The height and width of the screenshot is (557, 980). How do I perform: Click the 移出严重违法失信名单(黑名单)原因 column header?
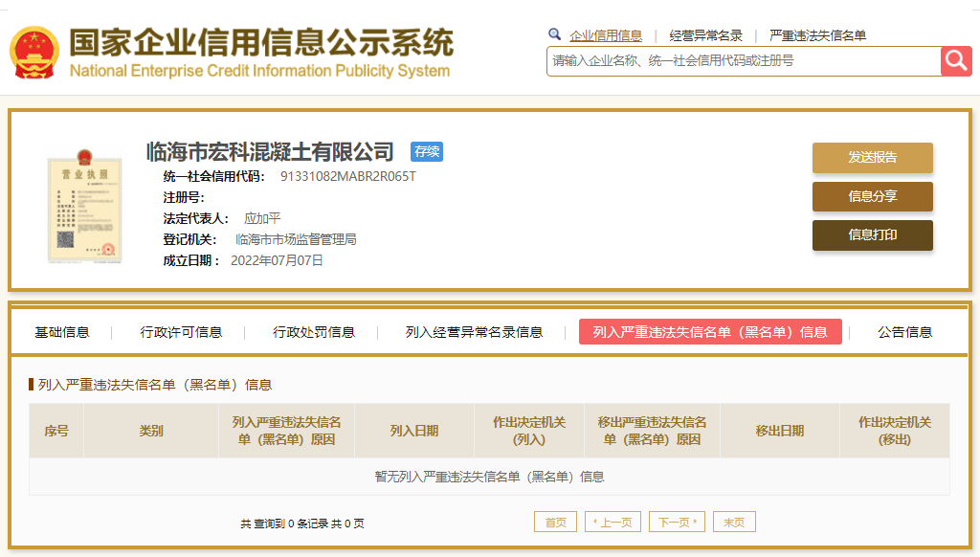tap(652, 431)
